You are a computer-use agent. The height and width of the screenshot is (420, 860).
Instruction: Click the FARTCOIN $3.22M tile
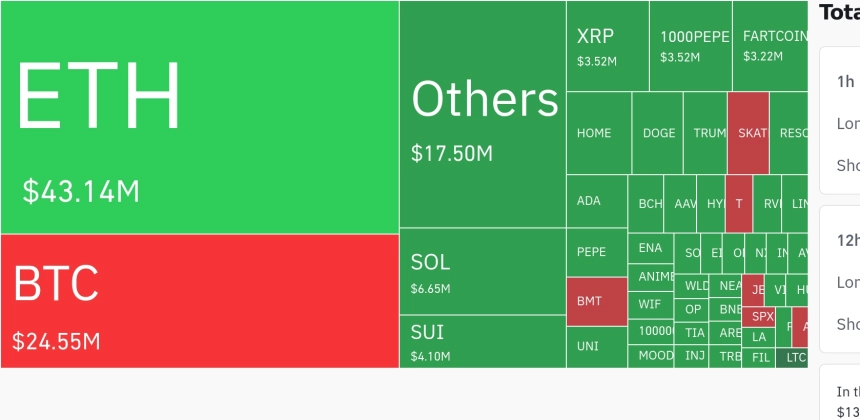[770, 46]
